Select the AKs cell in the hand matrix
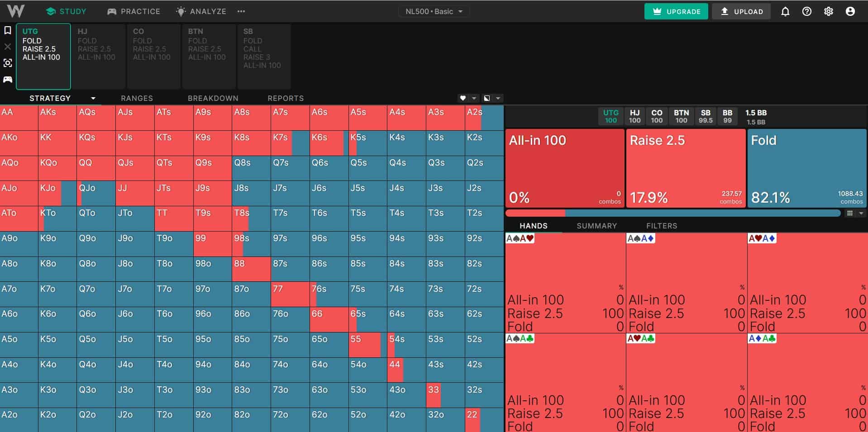The image size is (868, 432). [57, 118]
